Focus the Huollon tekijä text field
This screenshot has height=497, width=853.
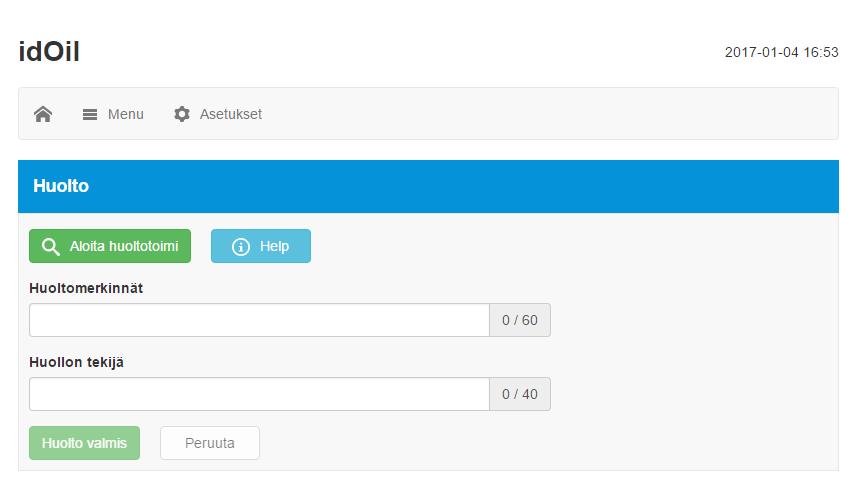point(259,394)
